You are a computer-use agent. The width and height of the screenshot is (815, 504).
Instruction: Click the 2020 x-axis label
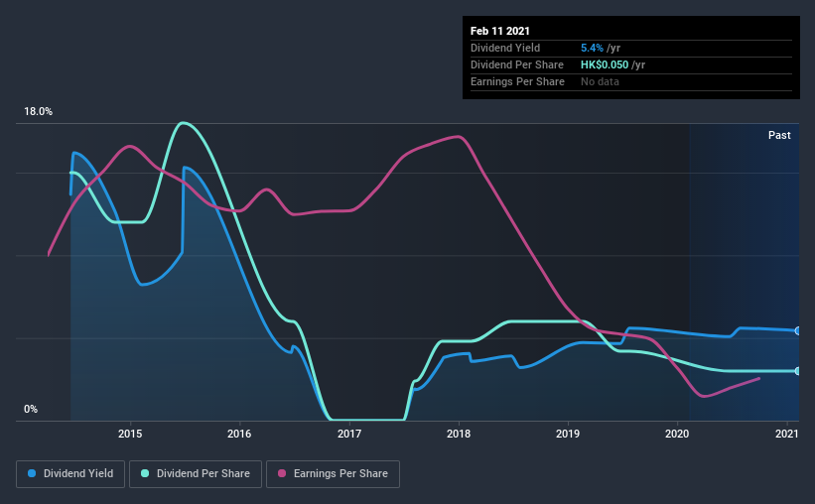point(677,434)
